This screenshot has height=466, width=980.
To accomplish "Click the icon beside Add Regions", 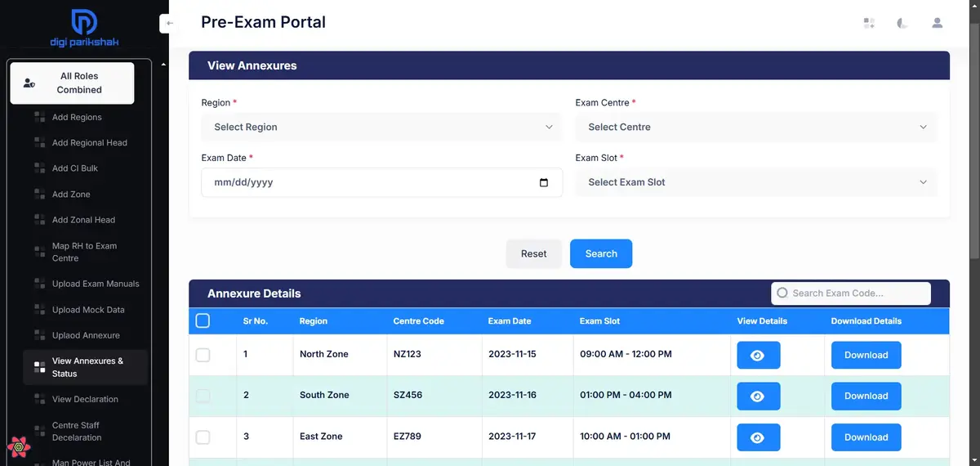I will point(39,117).
